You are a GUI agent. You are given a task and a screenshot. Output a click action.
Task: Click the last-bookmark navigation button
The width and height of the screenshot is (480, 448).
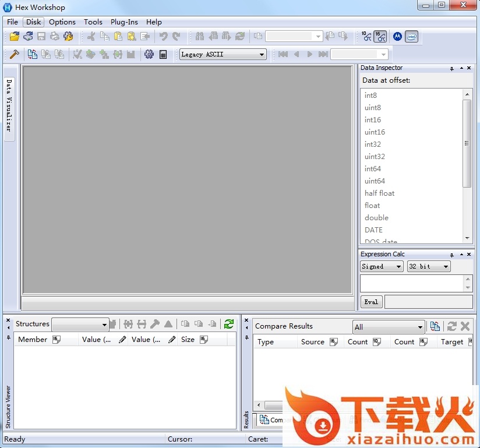tap(323, 55)
